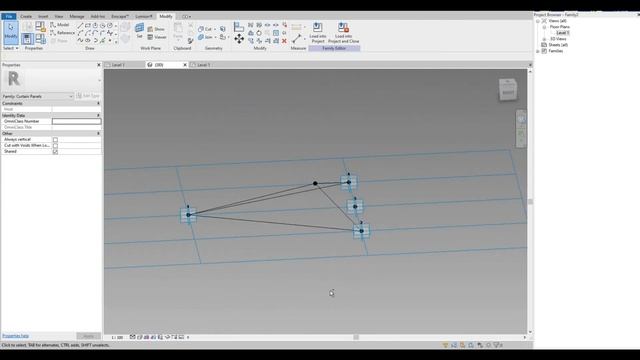Select adaptive point 1 in the view
640x360 pixels.
188,215
